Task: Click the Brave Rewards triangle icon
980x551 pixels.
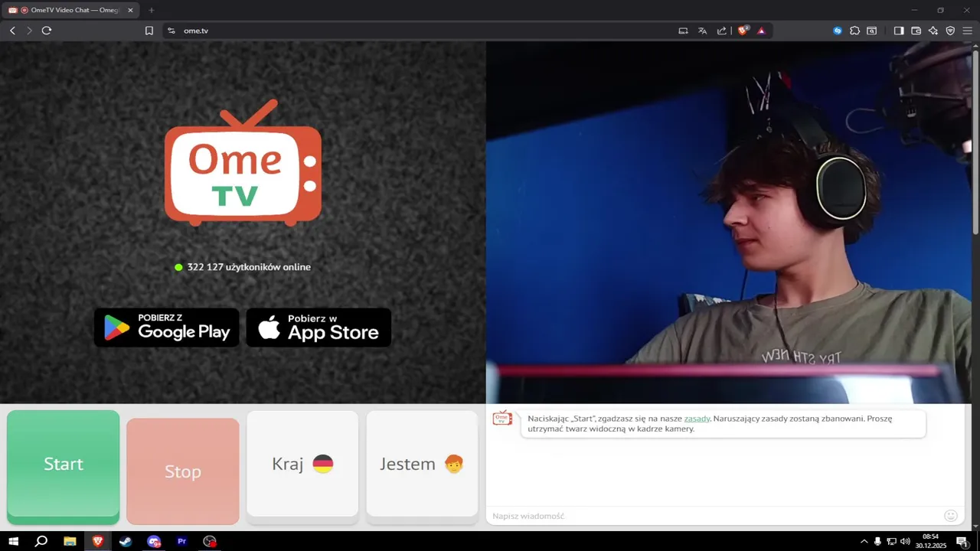Action: (x=761, y=31)
